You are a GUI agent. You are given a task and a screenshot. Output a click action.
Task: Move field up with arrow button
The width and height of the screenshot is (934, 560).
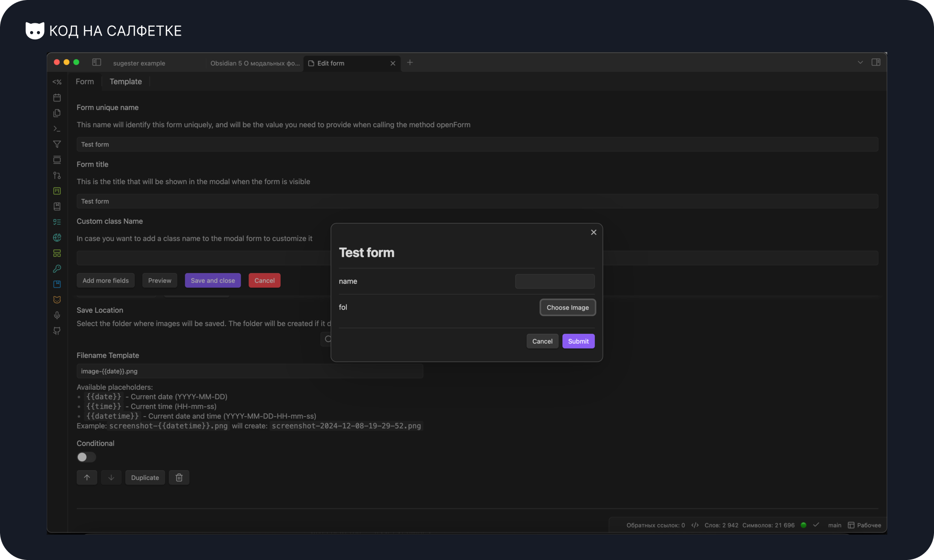click(x=87, y=477)
